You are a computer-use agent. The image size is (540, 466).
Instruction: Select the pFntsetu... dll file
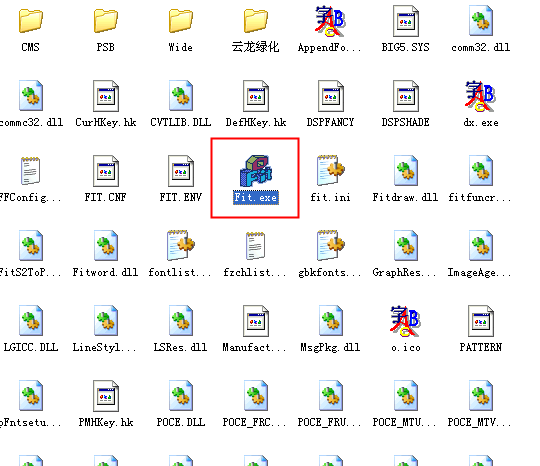[31, 396]
